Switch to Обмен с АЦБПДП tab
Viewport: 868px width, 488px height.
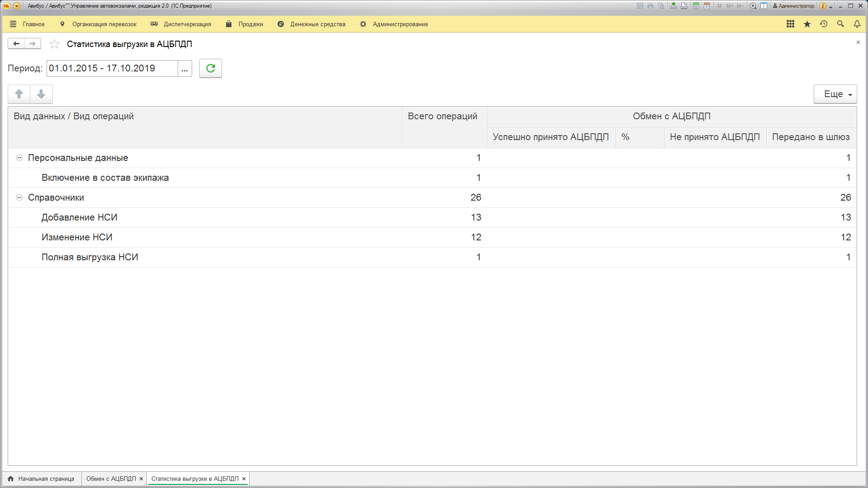(x=111, y=479)
